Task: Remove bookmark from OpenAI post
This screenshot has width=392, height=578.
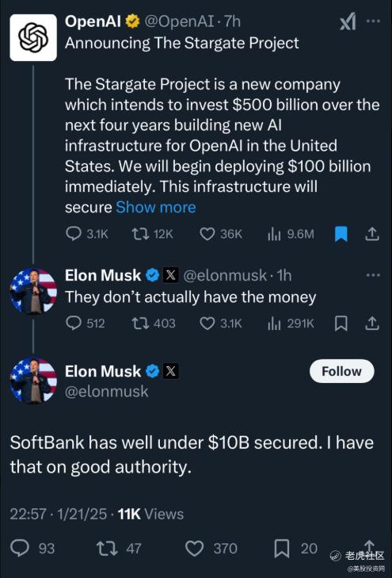Action: tap(341, 234)
